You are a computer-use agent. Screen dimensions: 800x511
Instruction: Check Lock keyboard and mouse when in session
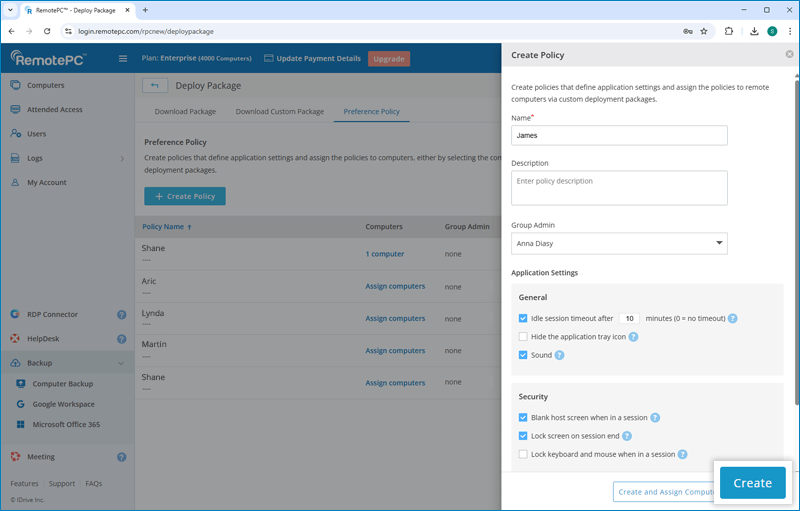pyautogui.click(x=523, y=454)
